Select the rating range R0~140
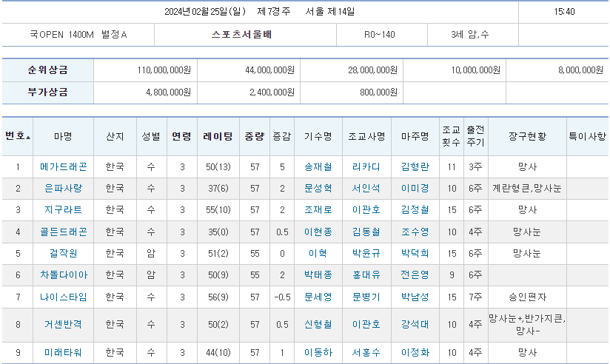 pos(379,35)
